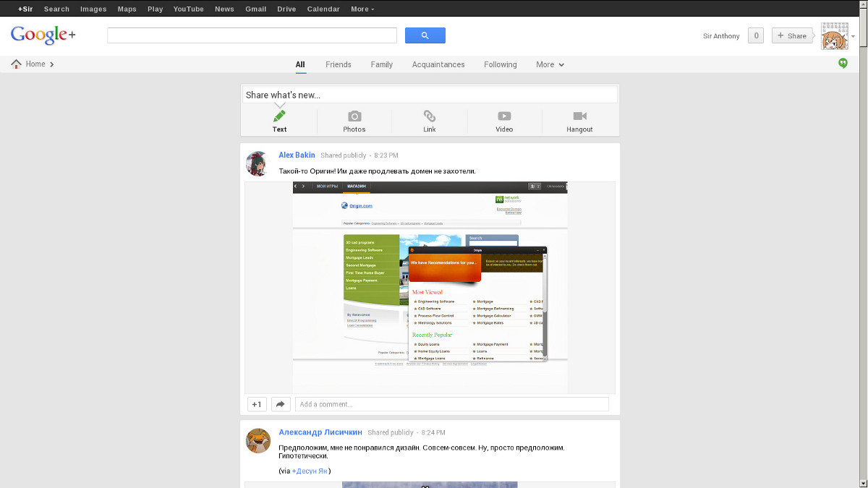Open Alex Bakin's avatar picture
Viewport: 868px width, 488px height.
pyautogui.click(x=258, y=163)
